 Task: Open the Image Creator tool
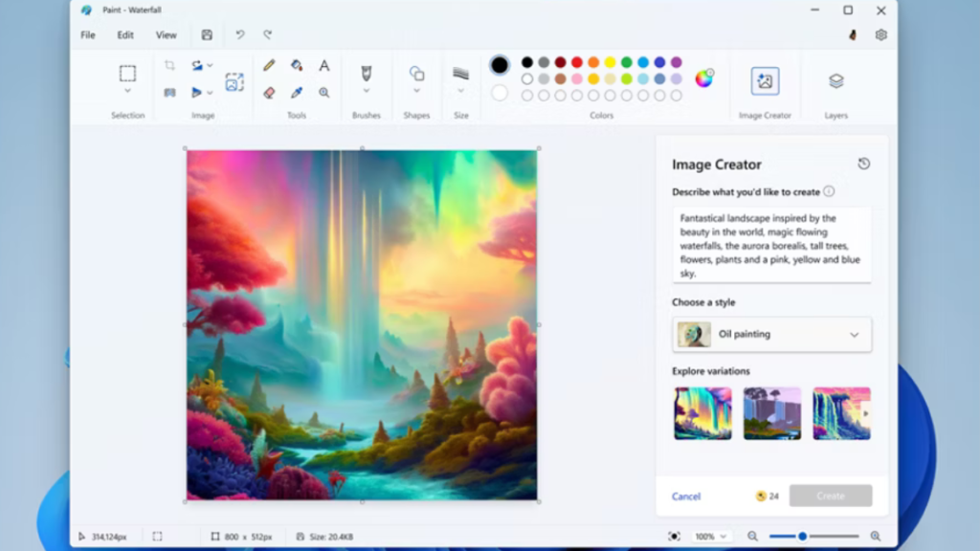765,81
